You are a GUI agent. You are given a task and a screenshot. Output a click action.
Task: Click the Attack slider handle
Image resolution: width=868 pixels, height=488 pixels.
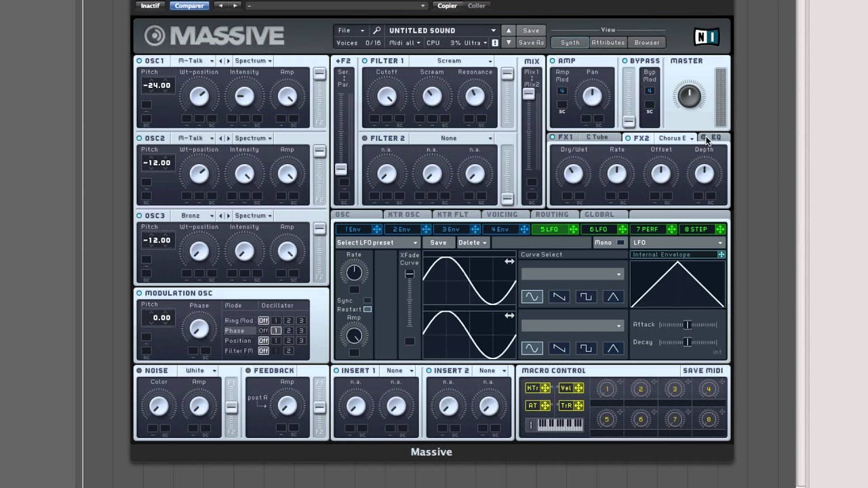(687, 325)
